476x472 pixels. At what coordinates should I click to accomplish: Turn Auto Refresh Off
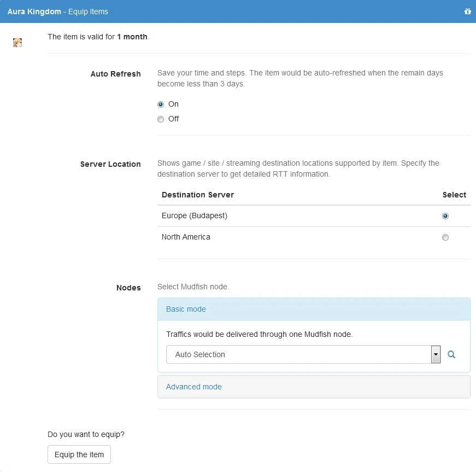(x=161, y=119)
